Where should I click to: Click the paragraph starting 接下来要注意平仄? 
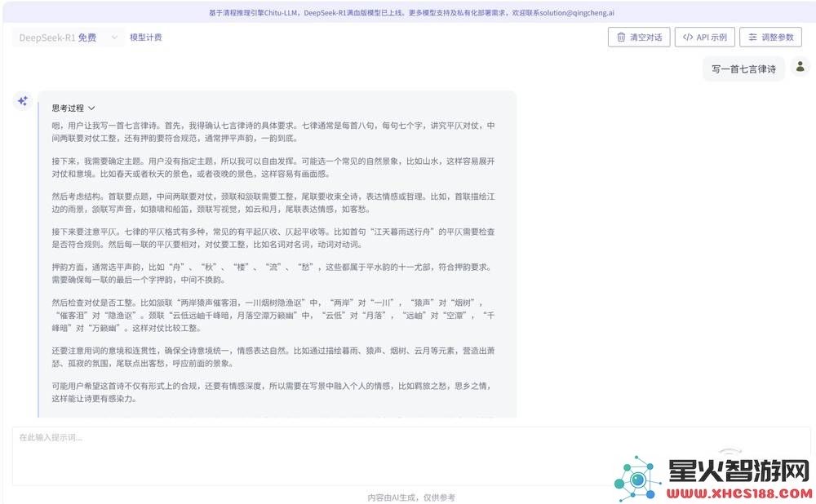273,238
